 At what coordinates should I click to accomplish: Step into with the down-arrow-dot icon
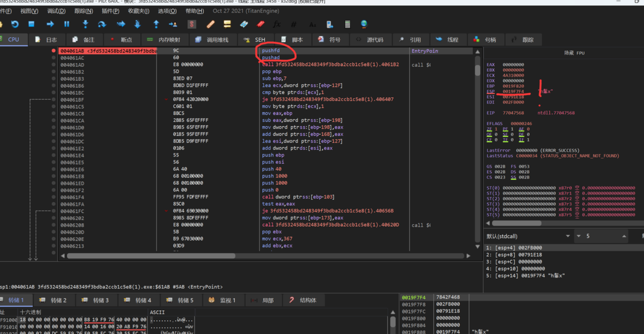[x=85, y=24]
